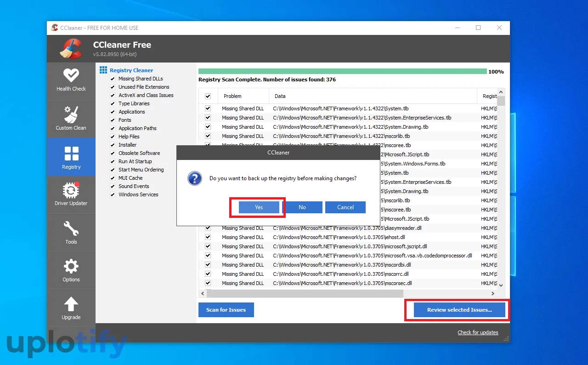The image size is (588, 365).
Task: Click the Upgrade arrow icon
Action: tap(71, 304)
